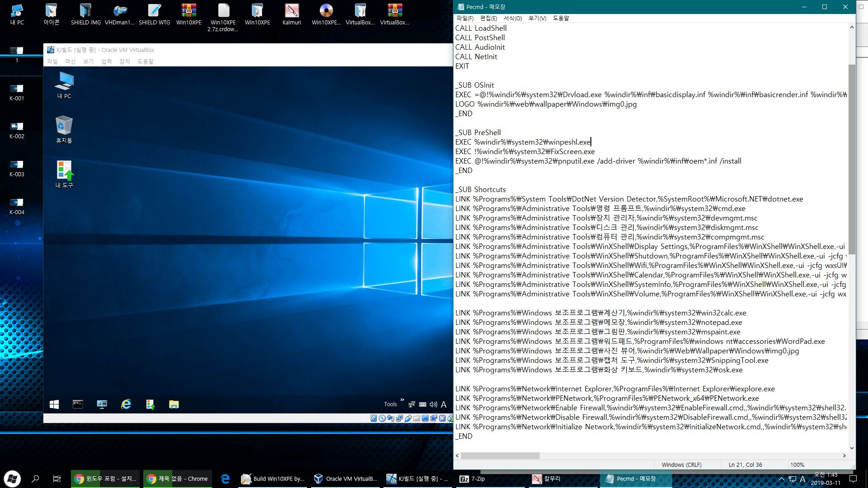868x488 pixels.
Task: Open 내 도구 icon in guest desktop
Action: (x=64, y=174)
